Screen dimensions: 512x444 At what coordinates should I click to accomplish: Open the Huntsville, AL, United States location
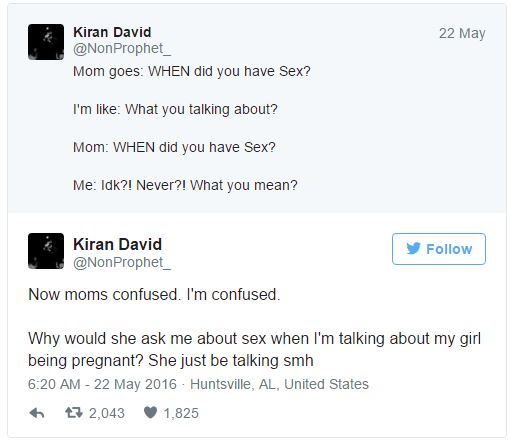coord(279,384)
